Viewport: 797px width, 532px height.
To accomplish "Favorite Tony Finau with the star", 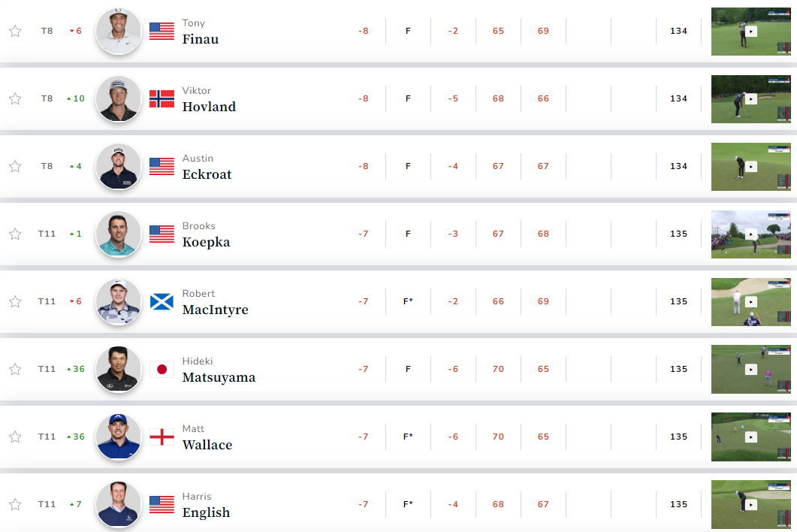I will click(x=15, y=31).
